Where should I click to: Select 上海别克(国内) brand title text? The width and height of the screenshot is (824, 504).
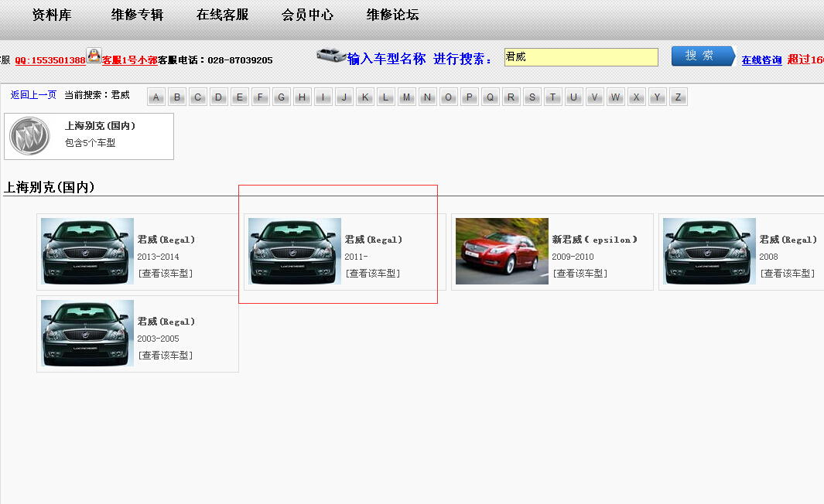(100, 126)
